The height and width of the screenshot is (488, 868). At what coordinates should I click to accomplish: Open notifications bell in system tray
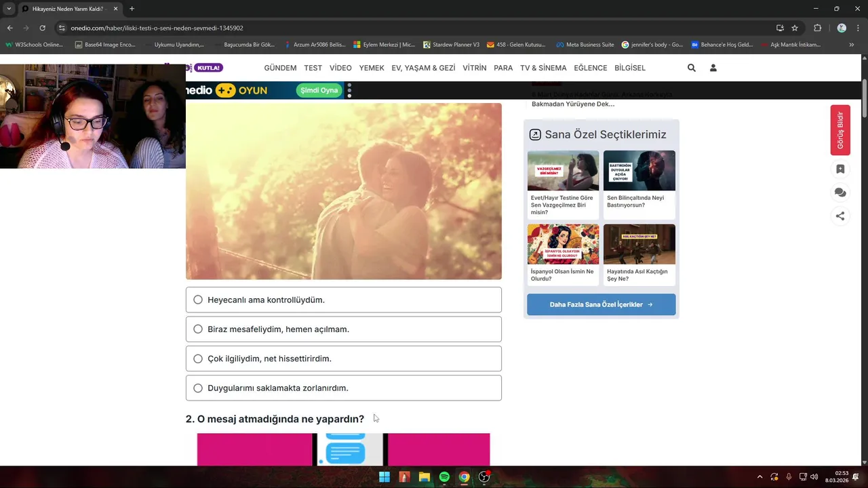[x=856, y=476]
